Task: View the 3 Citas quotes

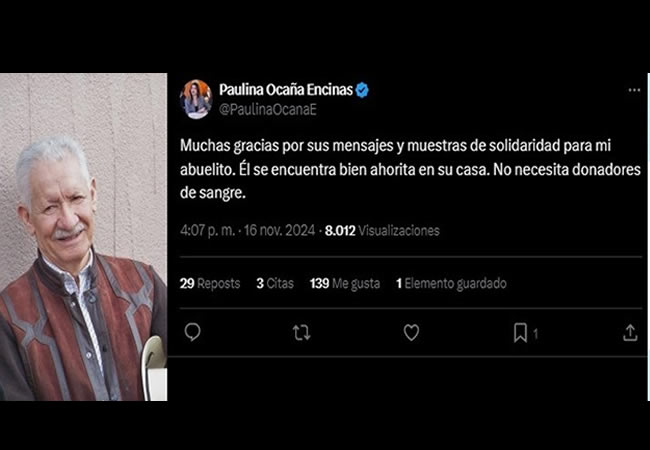Action: pos(275,283)
